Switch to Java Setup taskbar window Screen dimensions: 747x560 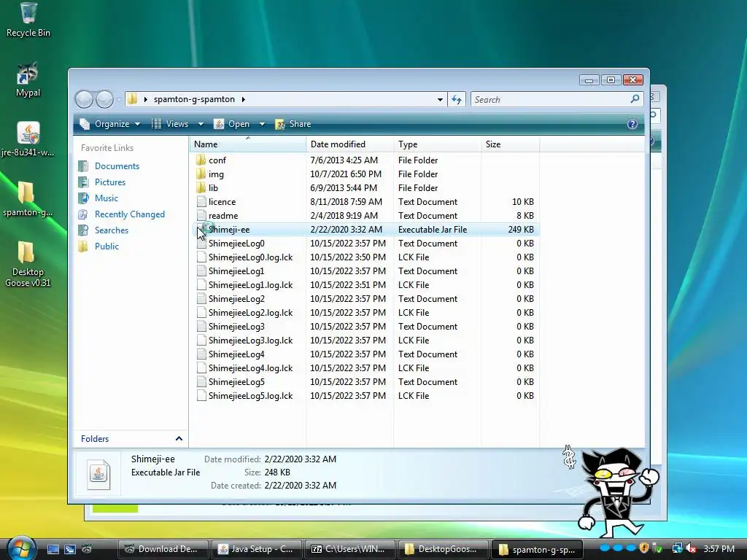pyautogui.click(x=256, y=549)
